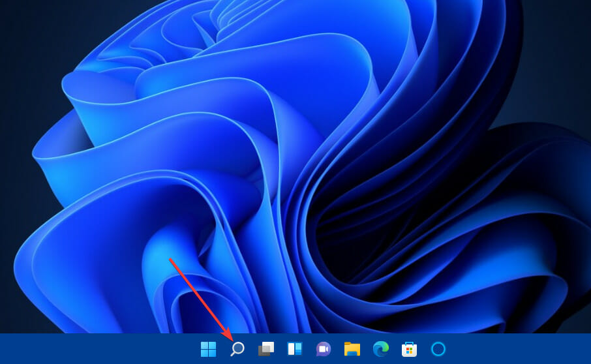Open File Explorer folder icon
Screen dimensions: 591x364
(352, 349)
